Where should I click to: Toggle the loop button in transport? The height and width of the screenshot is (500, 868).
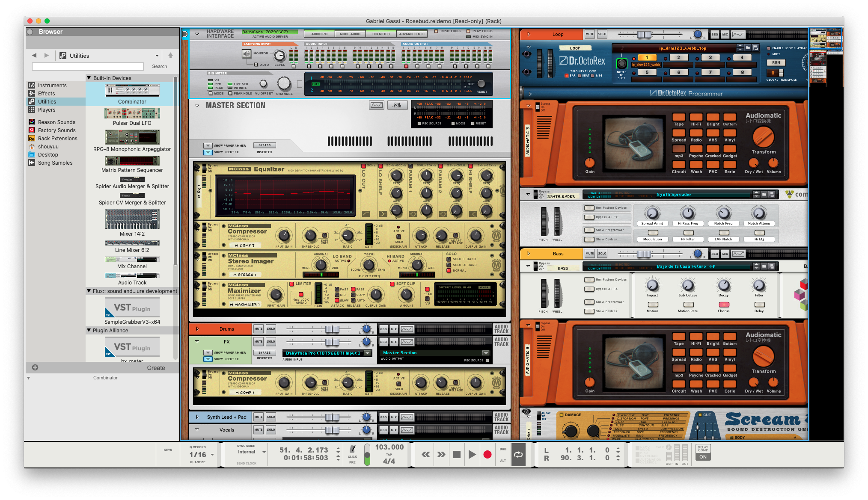[x=518, y=454]
